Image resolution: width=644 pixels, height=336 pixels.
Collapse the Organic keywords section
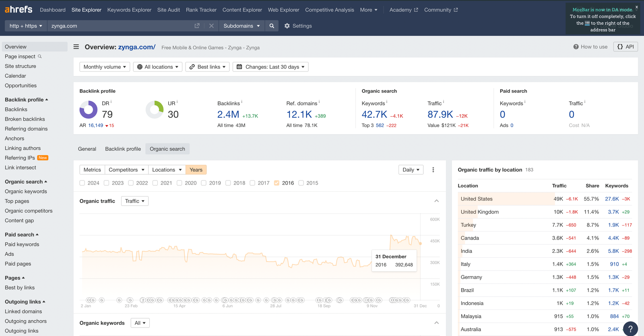click(x=436, y=323)
